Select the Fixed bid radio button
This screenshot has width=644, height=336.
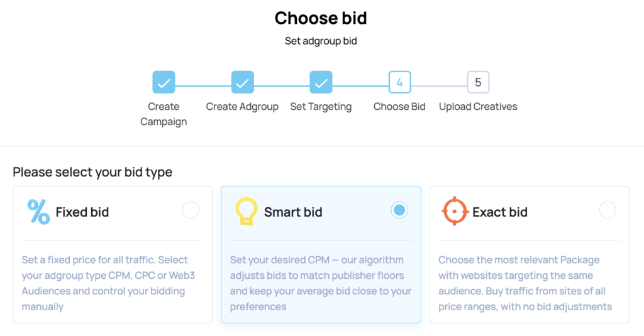(x=191, y=210)
